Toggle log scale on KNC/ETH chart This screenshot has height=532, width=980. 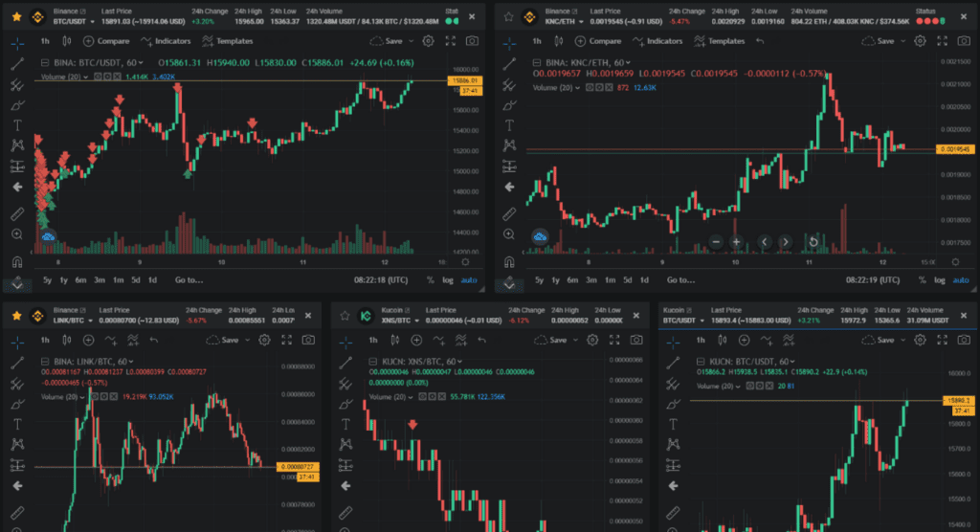[940, 280]
